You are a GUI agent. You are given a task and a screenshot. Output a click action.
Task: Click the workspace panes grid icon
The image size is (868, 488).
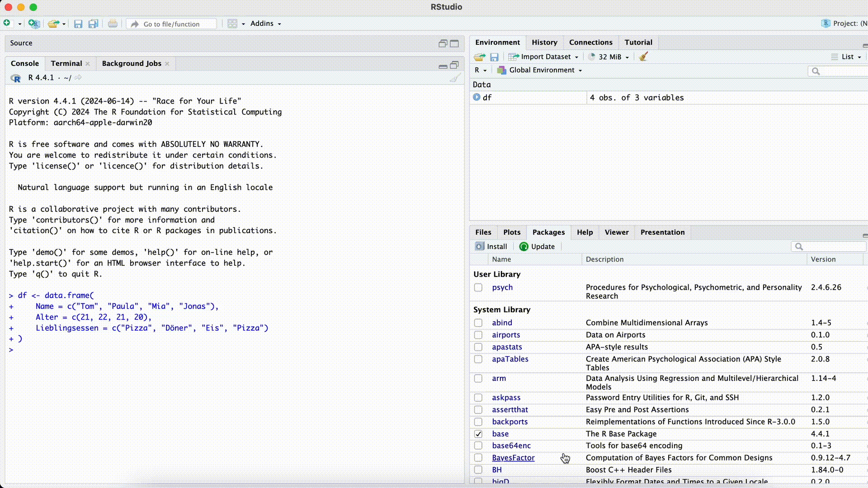232,23
